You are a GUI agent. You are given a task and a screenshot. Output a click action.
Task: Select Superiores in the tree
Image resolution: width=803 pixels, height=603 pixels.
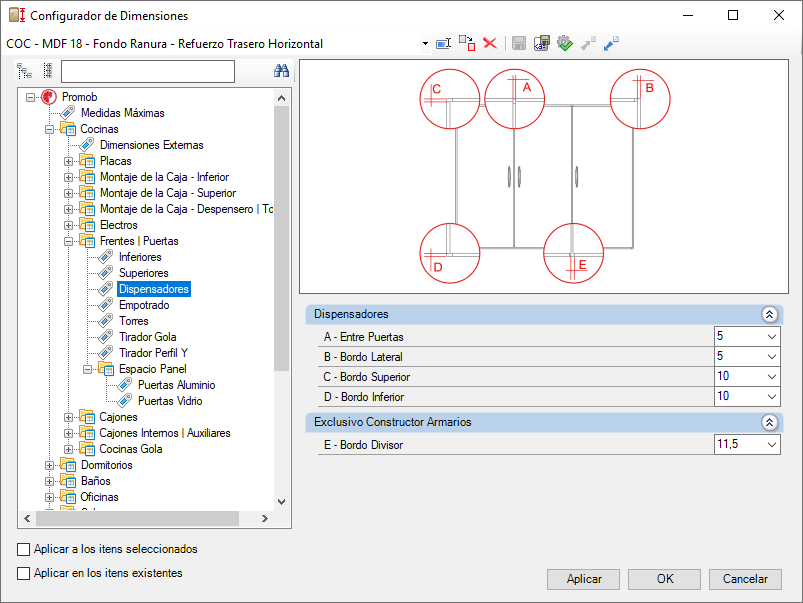pos(143,273)
